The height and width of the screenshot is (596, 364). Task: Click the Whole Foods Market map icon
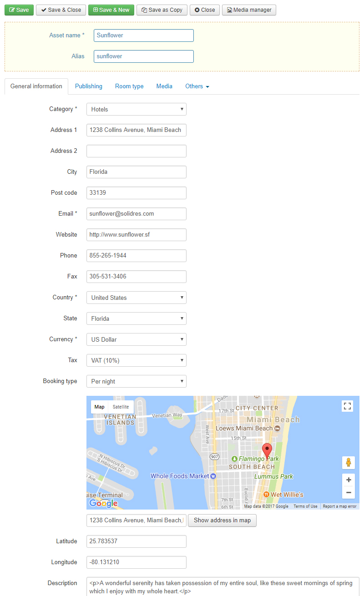[213, 476]
